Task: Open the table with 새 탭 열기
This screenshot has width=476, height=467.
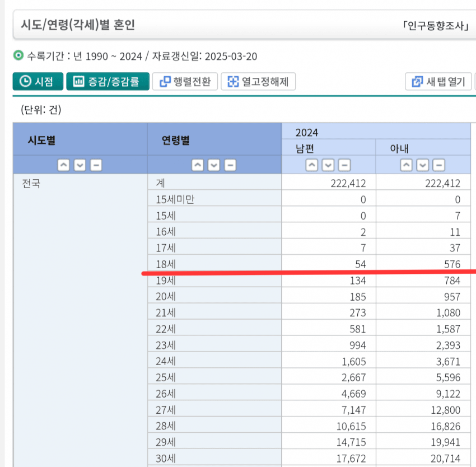Action: pyautogui.click(x=438, y=82)
